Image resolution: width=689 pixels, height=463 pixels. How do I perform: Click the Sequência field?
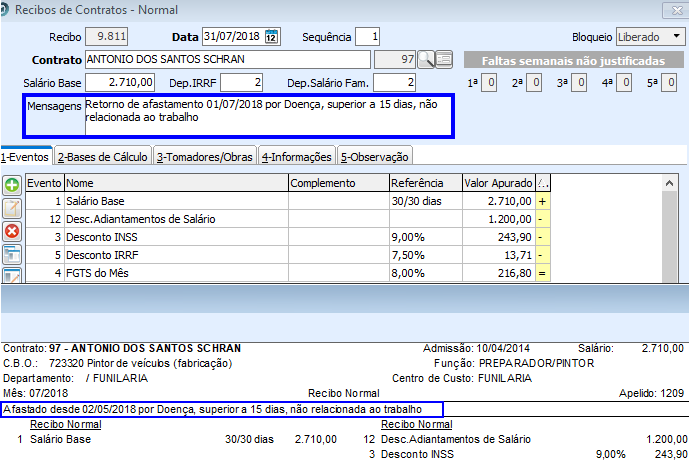tap(367, 36)
